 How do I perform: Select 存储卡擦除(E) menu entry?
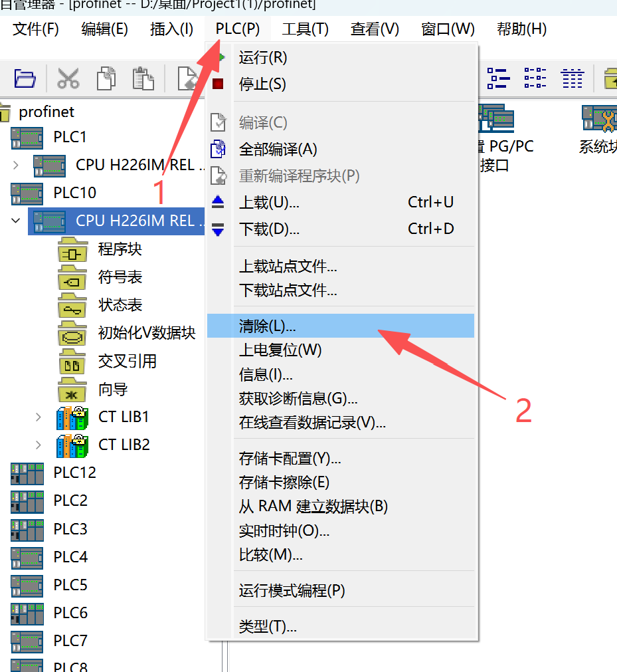tap(341, 483)
